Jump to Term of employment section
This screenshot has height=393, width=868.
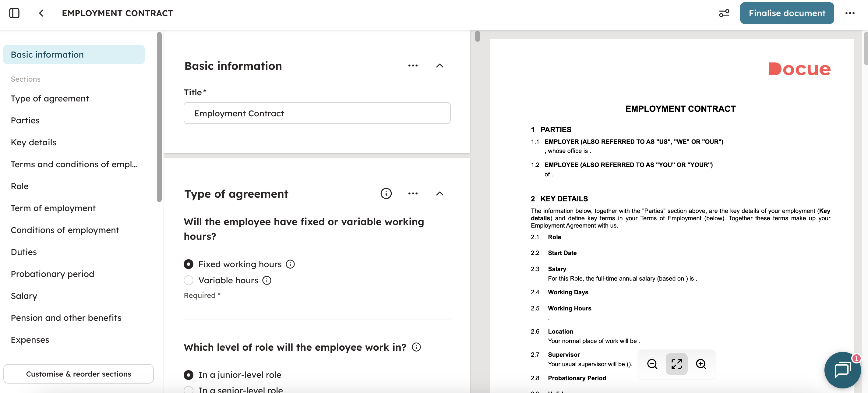pyautogui.click(x=53, y=208)
